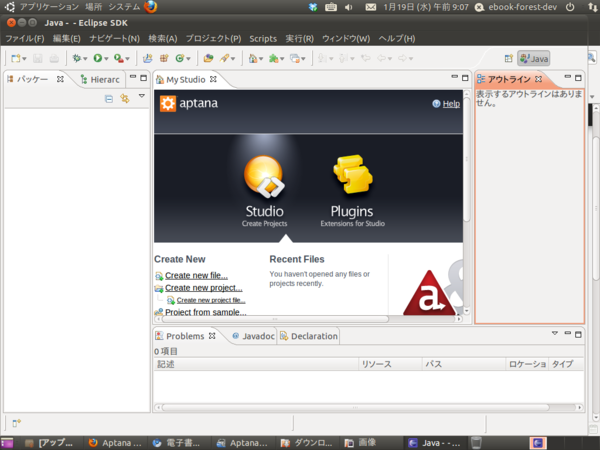Screen dimensions: 600x450
Task: Toggle Link with Editor in Package Explorer
Action: [x=125, y=99]
